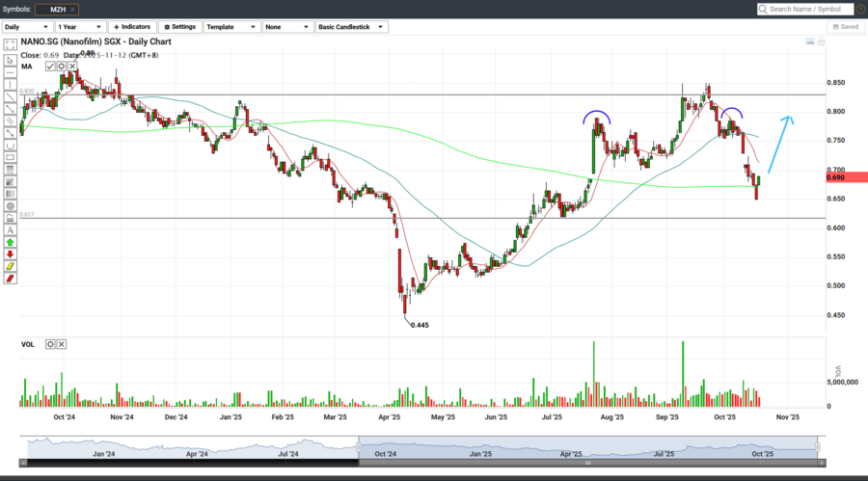Select the green up arrow marker tool
This screenshot has width=868, height=481.
pos(10,243)
